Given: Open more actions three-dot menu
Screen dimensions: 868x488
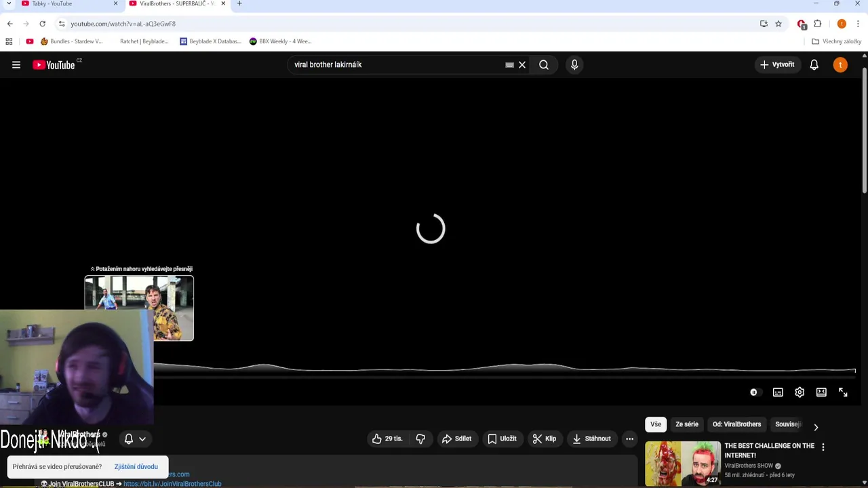Looking at the screenshot, I should point(629,439).
